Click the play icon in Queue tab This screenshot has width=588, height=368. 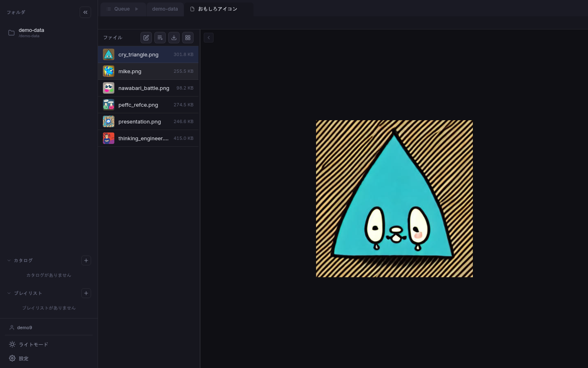[x=137, y=9]
